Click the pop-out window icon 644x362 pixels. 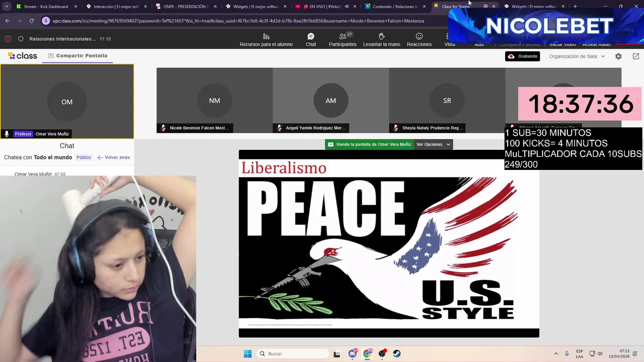coord(636,56)
